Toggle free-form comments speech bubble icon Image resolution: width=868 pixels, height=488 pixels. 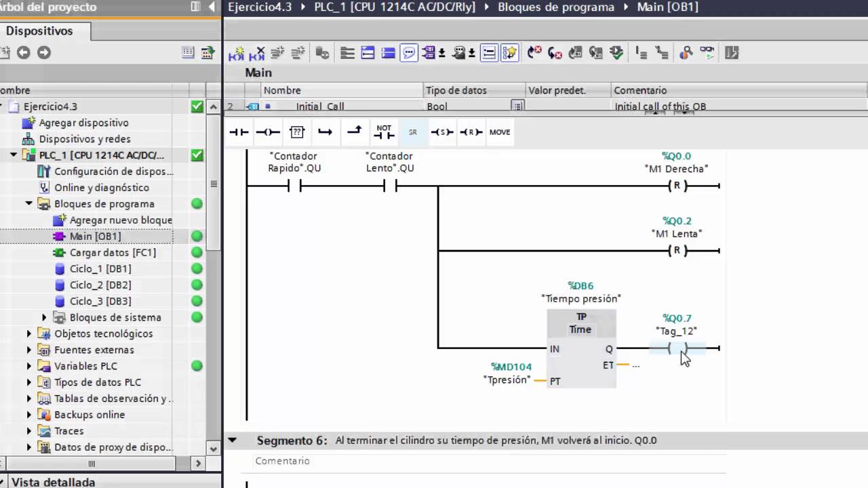tap(409, 53)
